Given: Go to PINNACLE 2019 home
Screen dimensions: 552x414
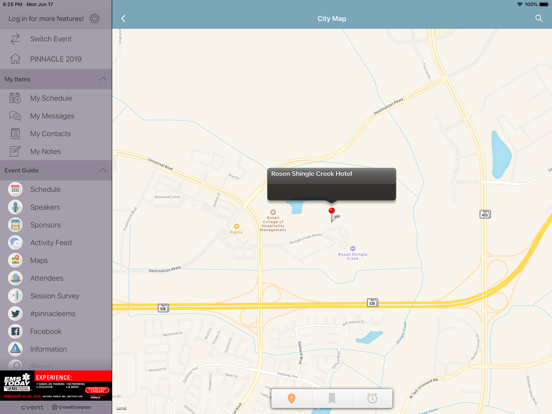Looking at the screenshot, I should [56, 59].
